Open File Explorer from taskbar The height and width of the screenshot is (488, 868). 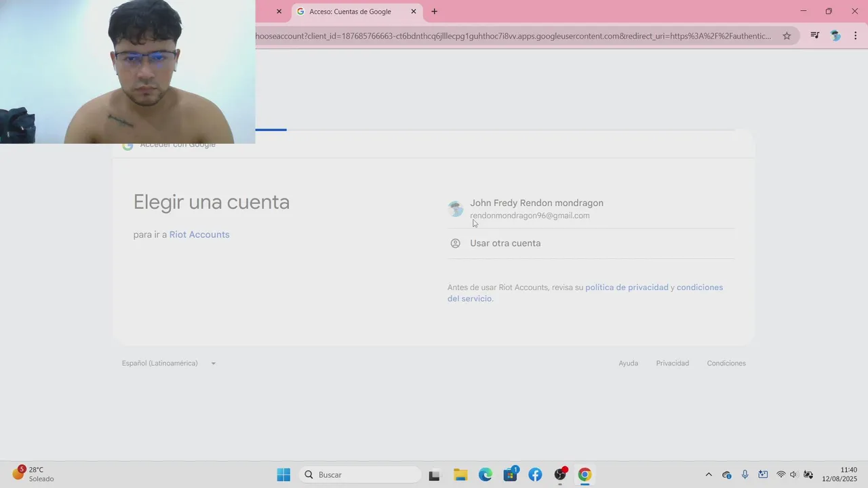click(460, 475)
